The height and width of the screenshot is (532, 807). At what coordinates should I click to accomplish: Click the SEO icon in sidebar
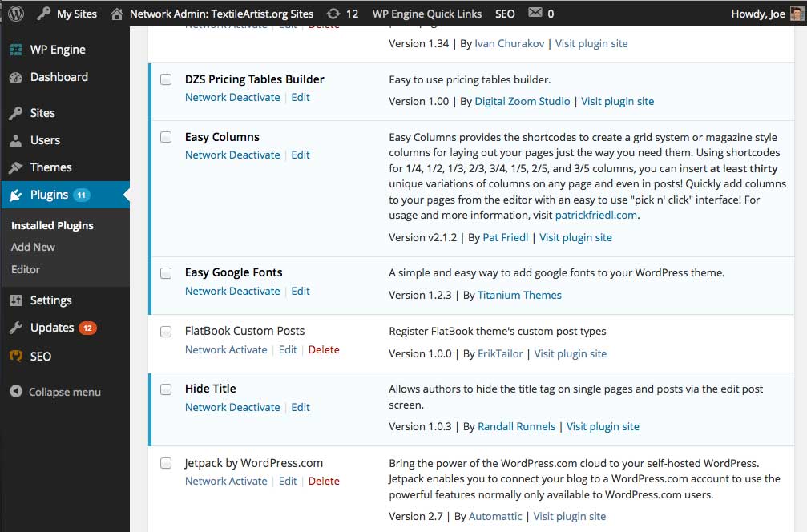pyautogui.click(x=16, y=356)
